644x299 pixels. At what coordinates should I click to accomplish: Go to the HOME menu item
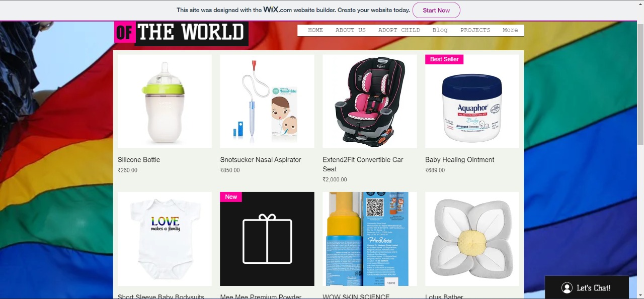[315, 30]
